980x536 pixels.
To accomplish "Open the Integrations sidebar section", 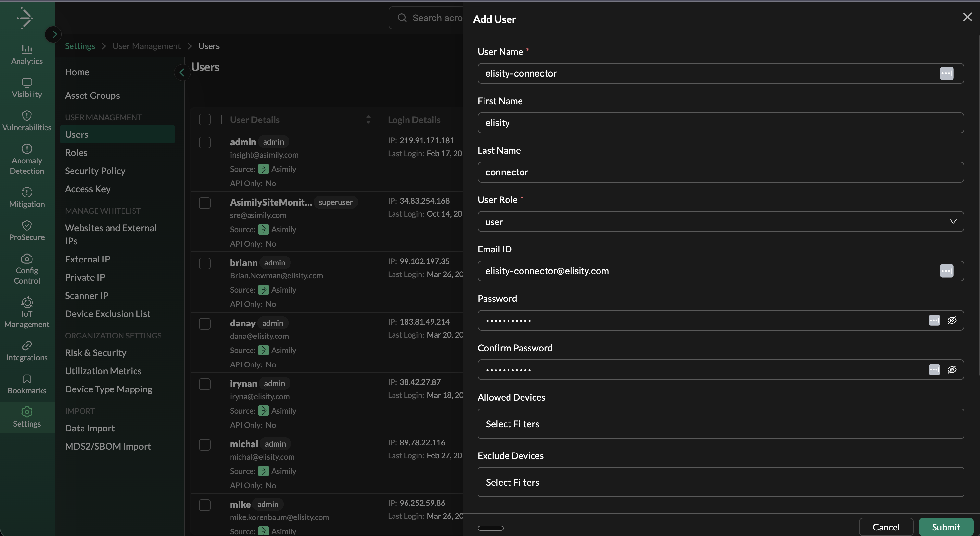I will [27, 351].
